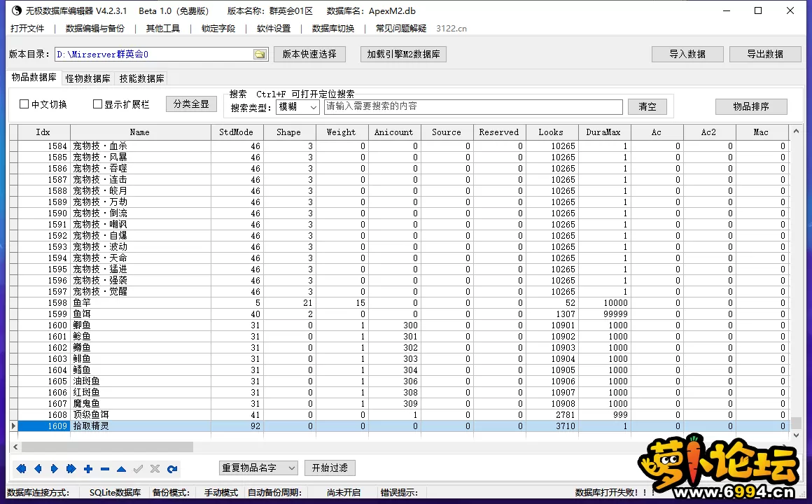The image size is (812, 504).
Task: Jump to last record arrow
Action: (71, 469)
